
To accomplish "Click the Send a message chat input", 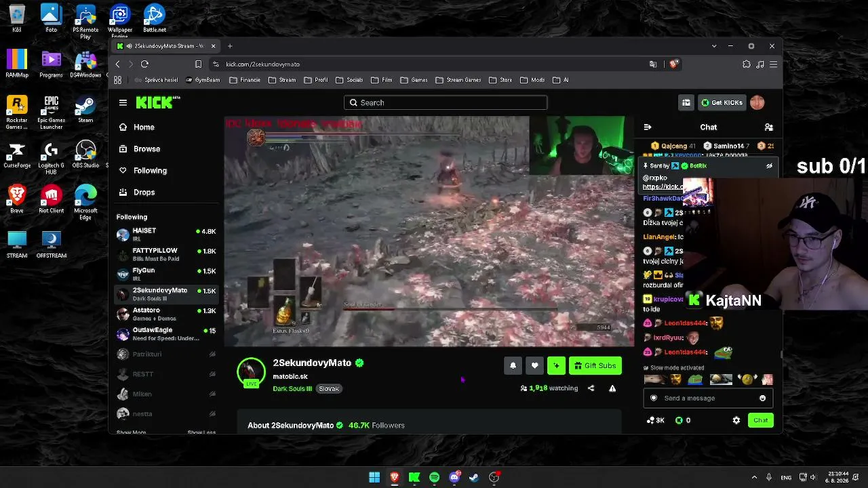I will [x=708, y=398].
